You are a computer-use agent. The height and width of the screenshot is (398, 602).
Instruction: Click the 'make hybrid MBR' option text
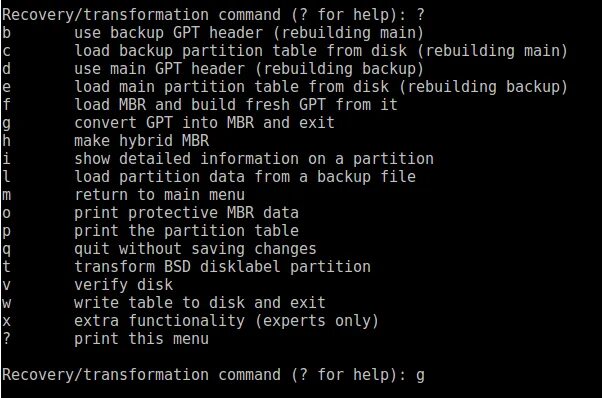[141, 140]
